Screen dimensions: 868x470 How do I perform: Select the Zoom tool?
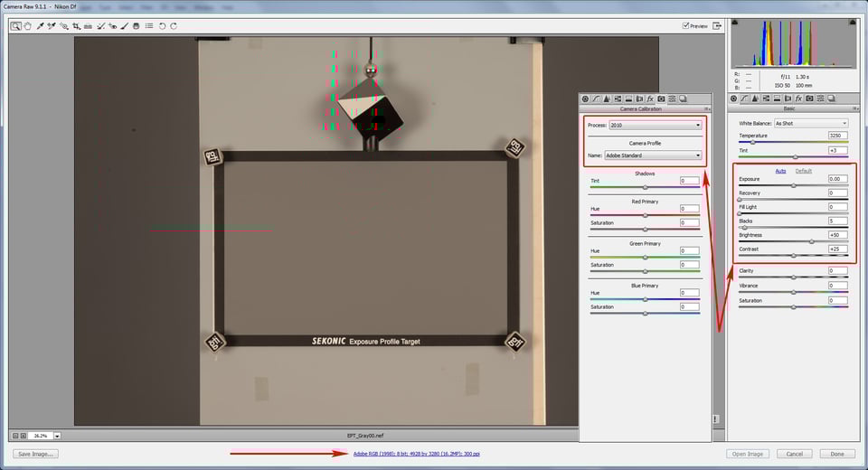(15, 26)
